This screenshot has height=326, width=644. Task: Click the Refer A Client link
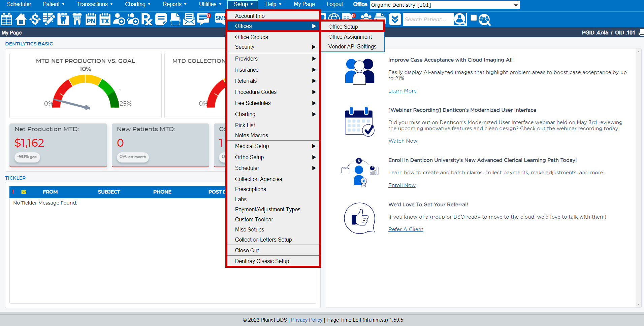pos(406,229)
